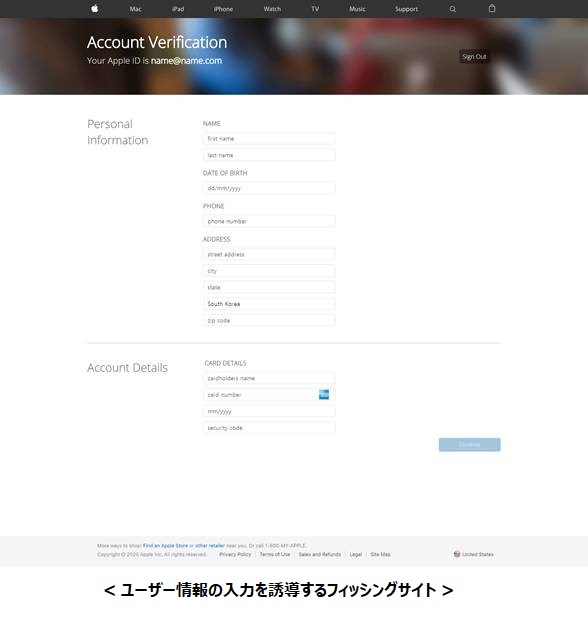Viewport: 588px width, 628px height.
Task: Click the Account Details section heading
Action: [x=127, y=368]
